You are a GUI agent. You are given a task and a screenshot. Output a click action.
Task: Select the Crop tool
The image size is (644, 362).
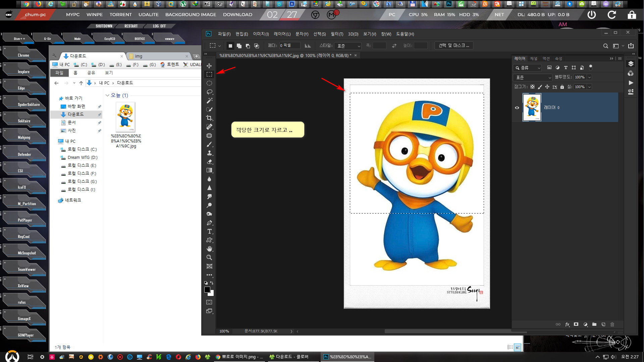pyautogui.click(x=209, y=118)
